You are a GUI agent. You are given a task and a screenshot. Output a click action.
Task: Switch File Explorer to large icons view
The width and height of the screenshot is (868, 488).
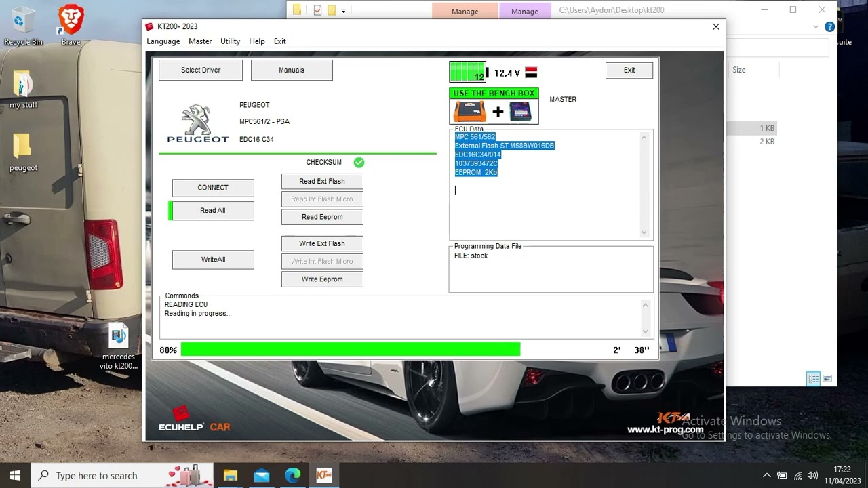(x=827, y=379)
